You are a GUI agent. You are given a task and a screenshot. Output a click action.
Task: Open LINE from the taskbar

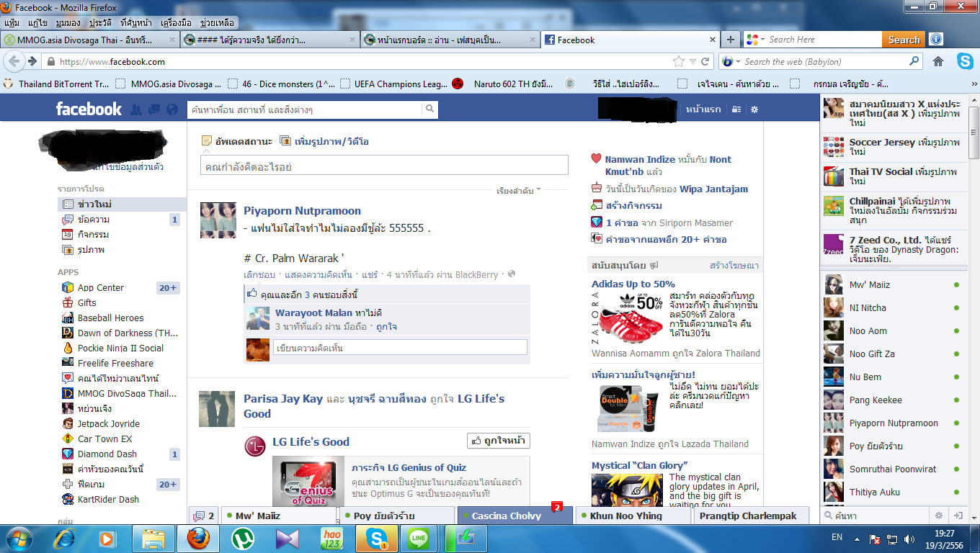419,538
